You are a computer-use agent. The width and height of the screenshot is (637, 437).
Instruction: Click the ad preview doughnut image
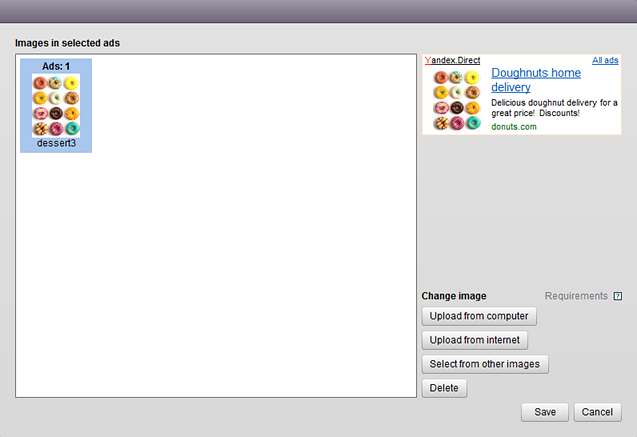(457, 100)
